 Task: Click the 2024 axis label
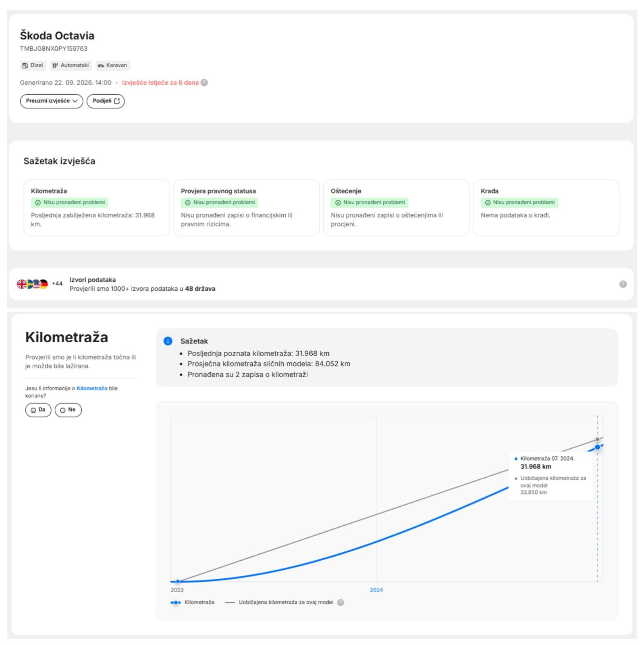(376, 590)
